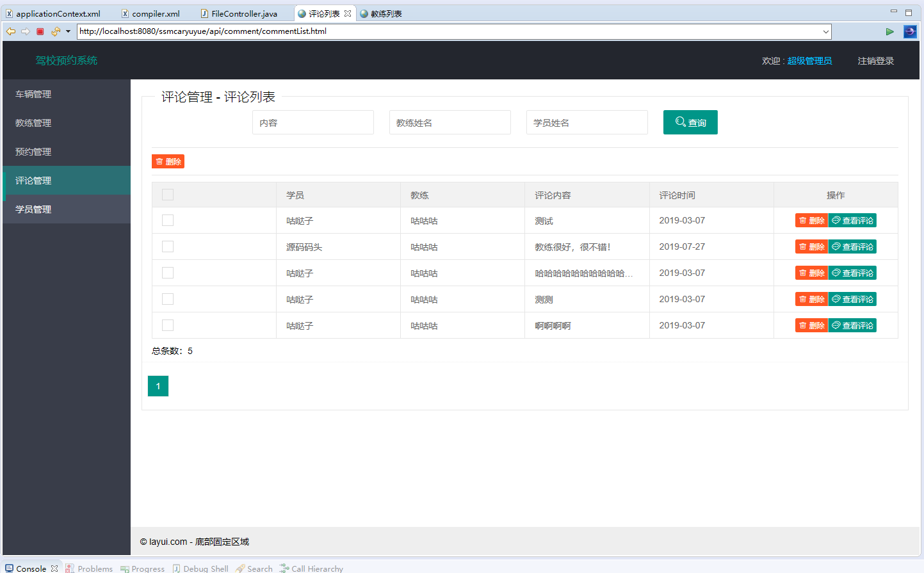This screenshot has width=924, height=573.
Task: Click the trash icon in the top 删除 button
Action: (158, 161)
